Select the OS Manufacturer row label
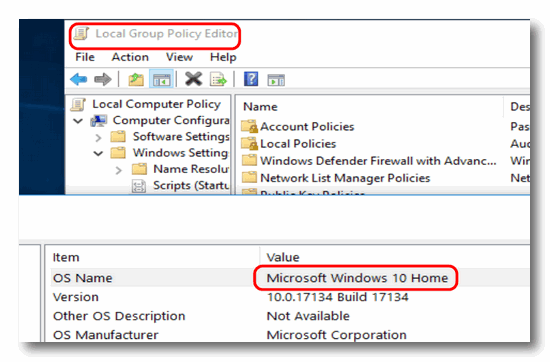Screen dimensions: 550x362 (106, 335)
